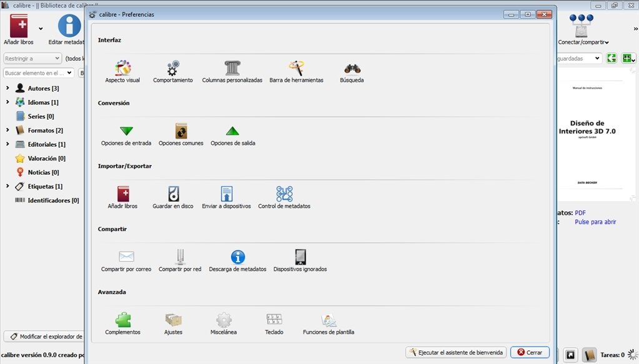Click Conectar/compartir in main toolbar
639x364 pixels.
(x=583, y=29)
